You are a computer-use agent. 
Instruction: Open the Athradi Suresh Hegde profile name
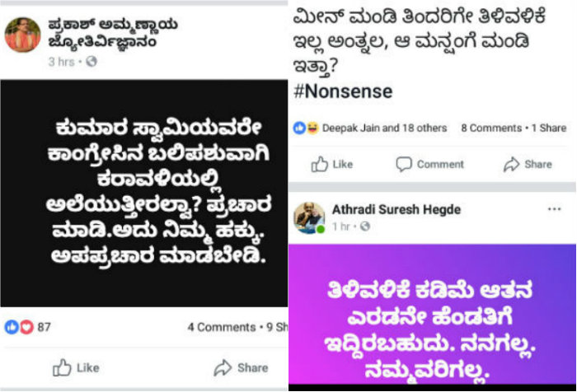coord(396,210)
